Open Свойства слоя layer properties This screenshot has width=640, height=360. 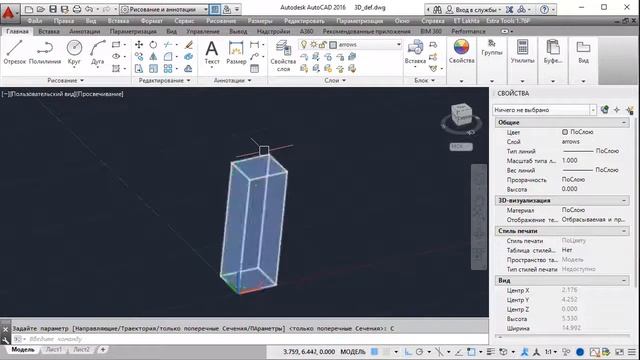283,56
